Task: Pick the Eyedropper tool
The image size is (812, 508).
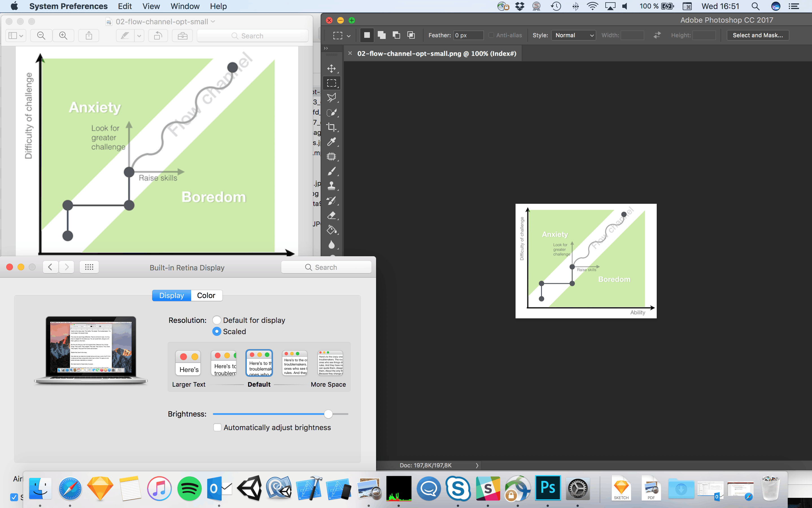Action: click(331, 142)
